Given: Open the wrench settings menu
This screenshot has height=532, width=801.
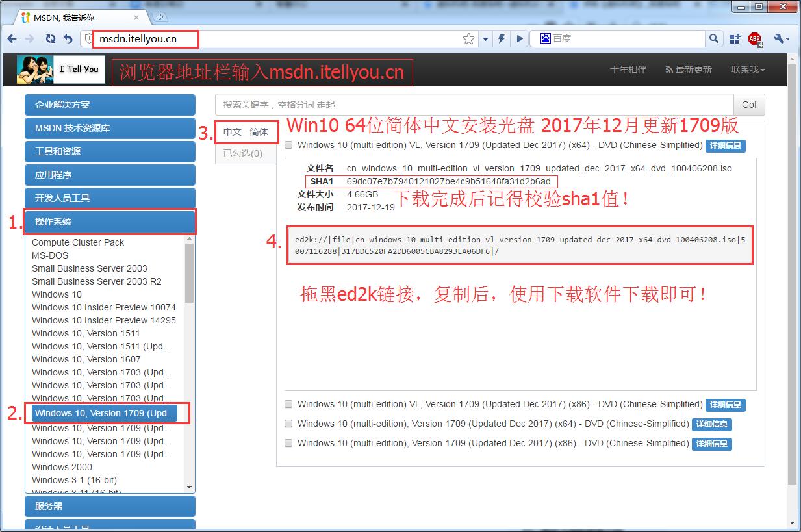Looking at the screenshot, I should click(x=782, y=39).
